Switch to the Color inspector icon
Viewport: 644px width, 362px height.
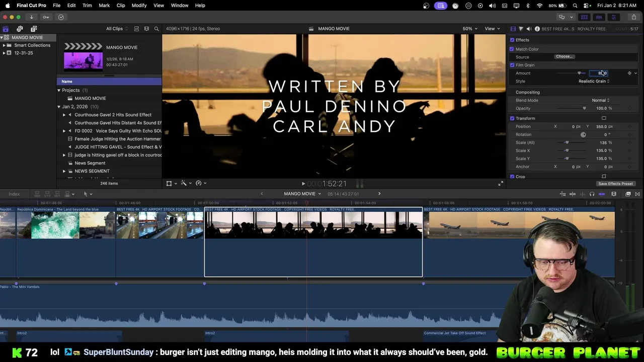[521, 29]
